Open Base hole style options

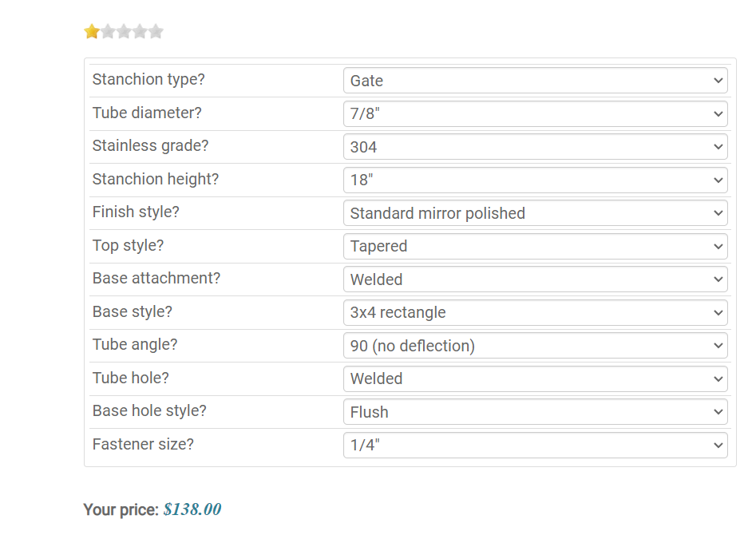point(535,412)
